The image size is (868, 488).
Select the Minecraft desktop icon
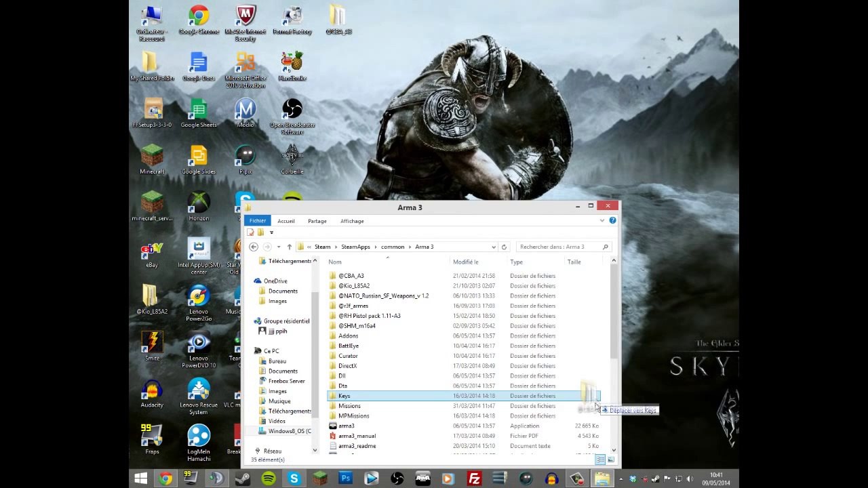click(x=152, y=160)
